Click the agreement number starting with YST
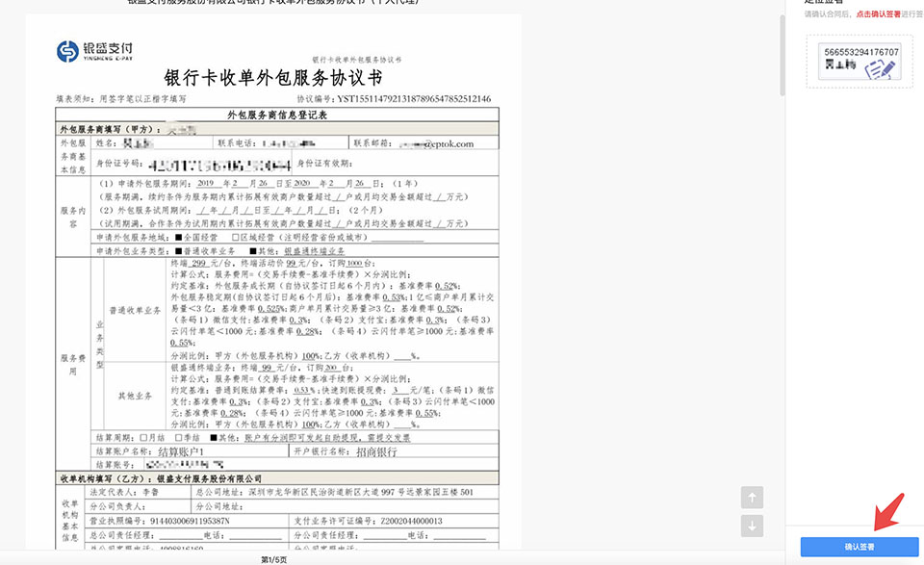Image resolution: width=924 pixels, height=565 pixels. [x=414, y=99]
